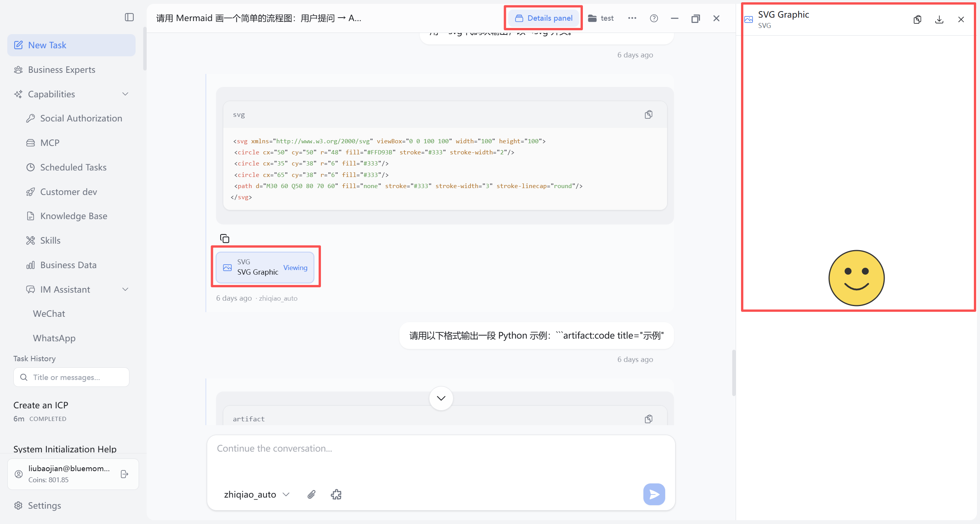The width and height of the screenshot is (980, 524).
Task: Focus the Task History search field
Action: (71, 377)
